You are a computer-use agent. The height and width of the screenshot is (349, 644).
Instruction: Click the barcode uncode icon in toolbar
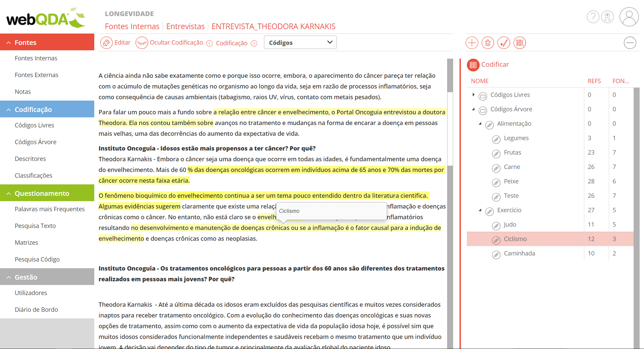(520, 43)
